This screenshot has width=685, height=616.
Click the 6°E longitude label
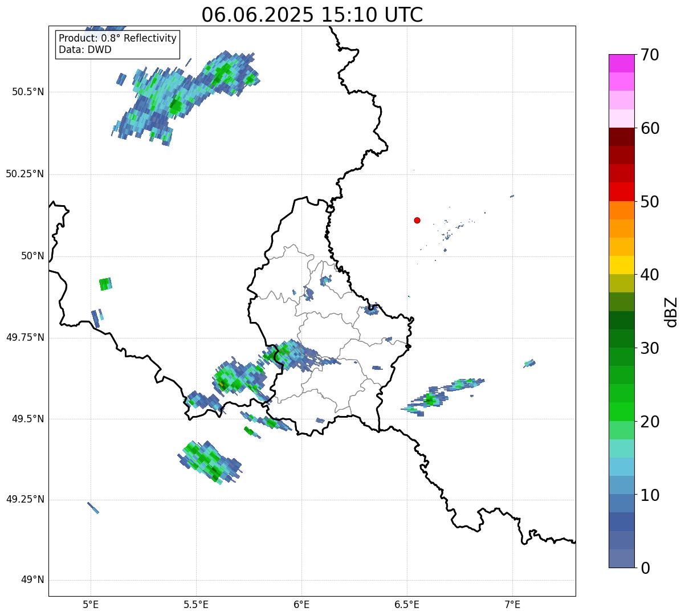pos(301,604)
